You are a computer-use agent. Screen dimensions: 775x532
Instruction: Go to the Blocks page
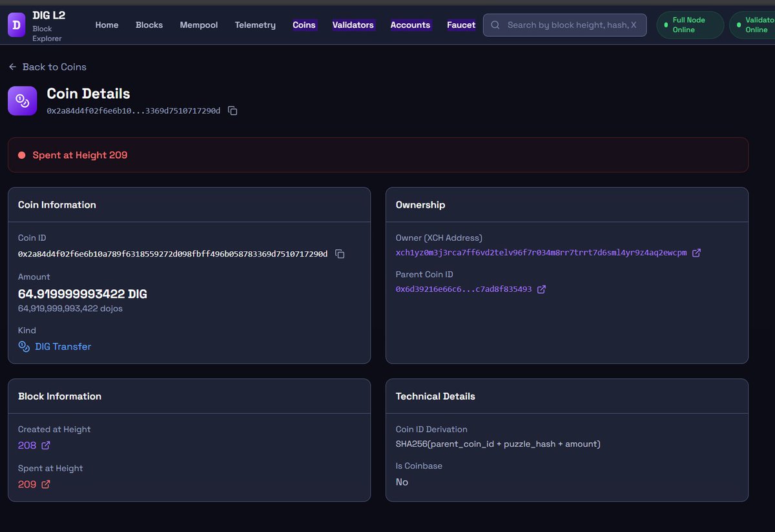point(149,25)
